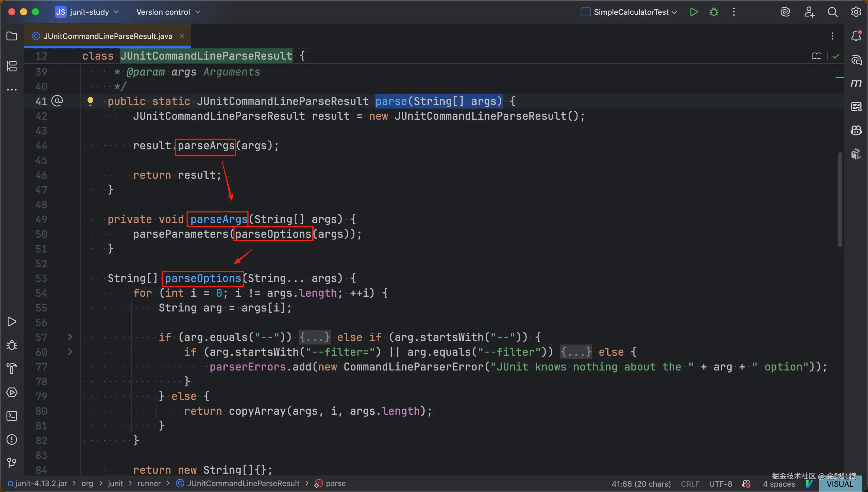Open the Maven tool window
Viewport: 868px width, 492px height.
pos(856,83)
